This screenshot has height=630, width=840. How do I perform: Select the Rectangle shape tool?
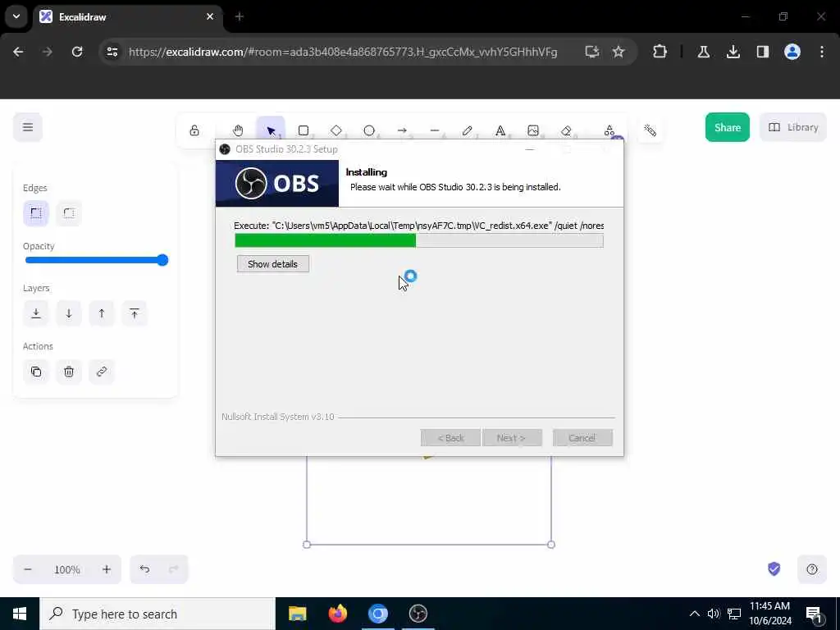click(x=304, y=130)
